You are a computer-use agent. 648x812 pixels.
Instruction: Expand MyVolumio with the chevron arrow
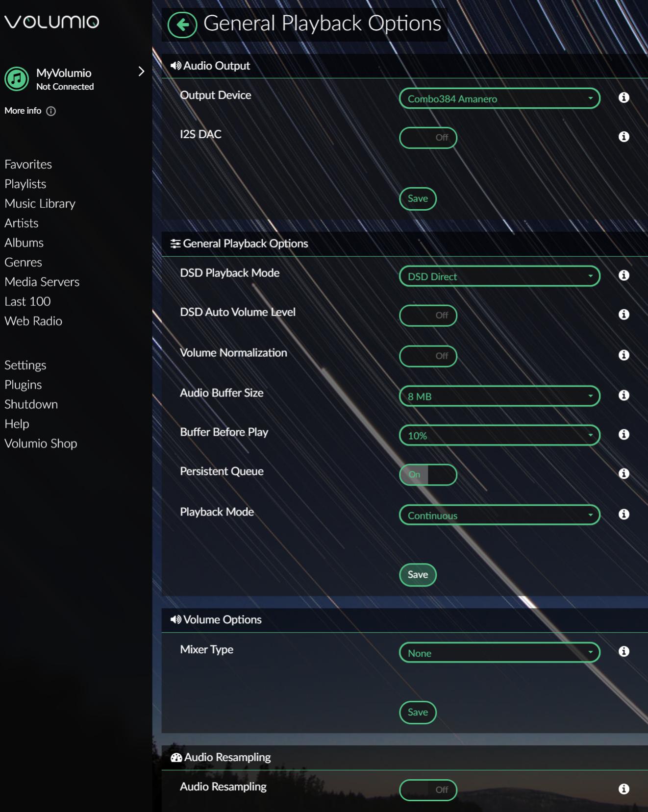coord(141,72)
